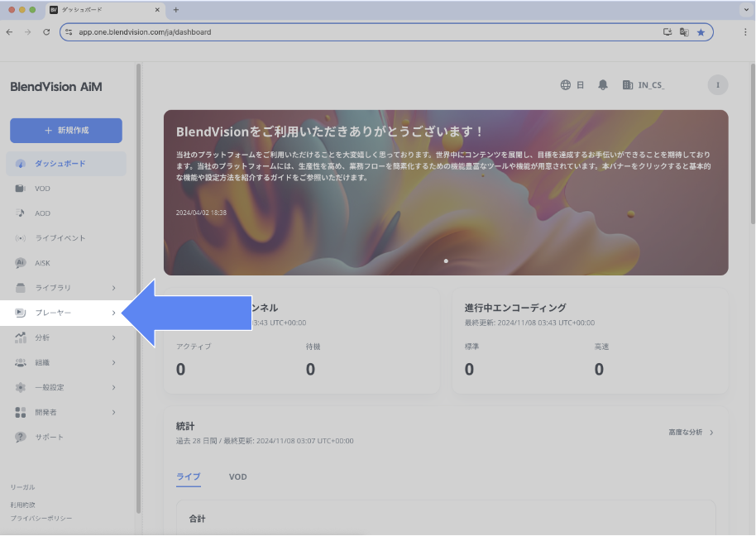Expand the 開発者 chevron

(114, 412)
